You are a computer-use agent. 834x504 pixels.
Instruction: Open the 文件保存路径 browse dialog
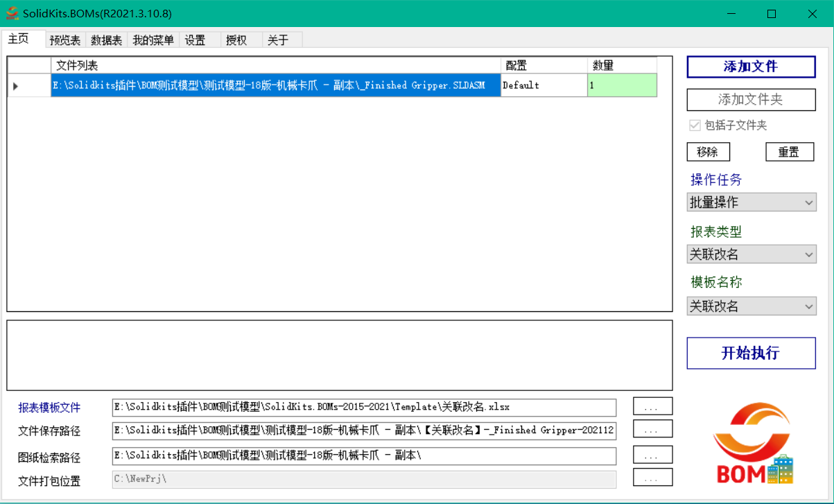click(x=652, y=430)
